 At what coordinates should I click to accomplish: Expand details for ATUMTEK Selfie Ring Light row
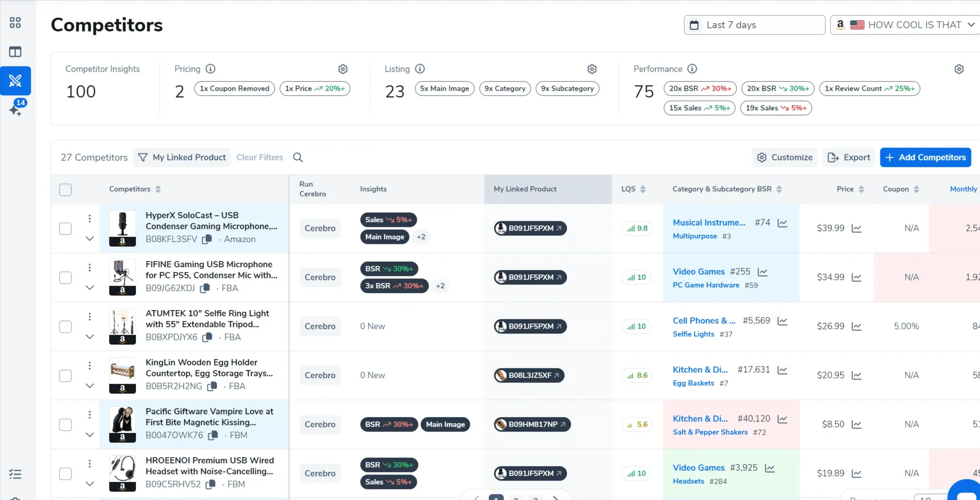pos(90,337)
